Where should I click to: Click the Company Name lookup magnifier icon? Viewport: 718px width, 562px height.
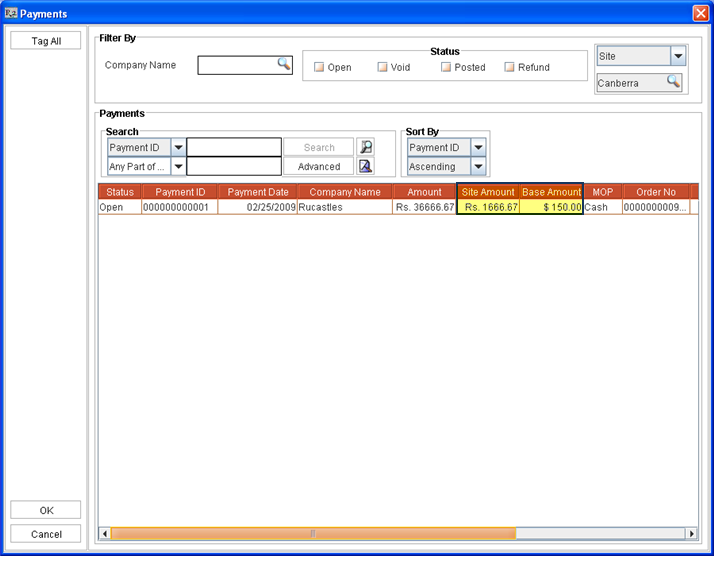coord(284,64)
